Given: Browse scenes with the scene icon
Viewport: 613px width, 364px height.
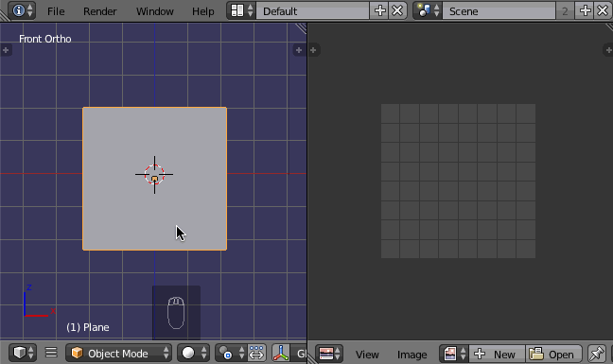Looking at the screenshot, I should tap(429, 10).
